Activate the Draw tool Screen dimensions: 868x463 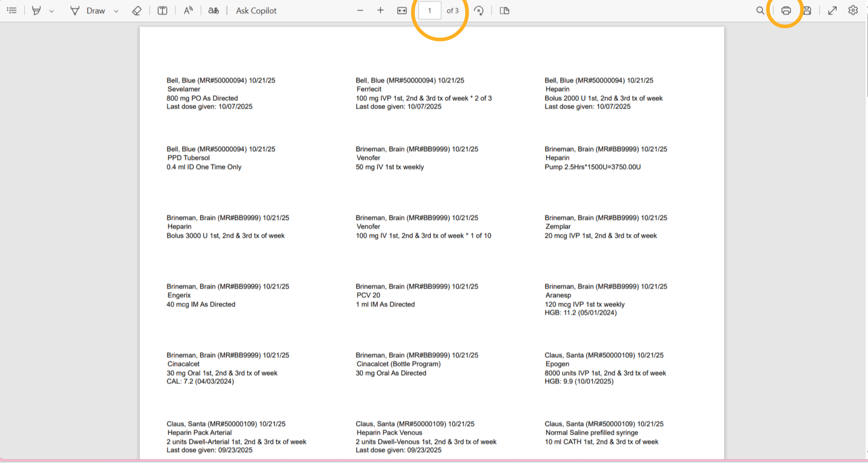[88, 10]
